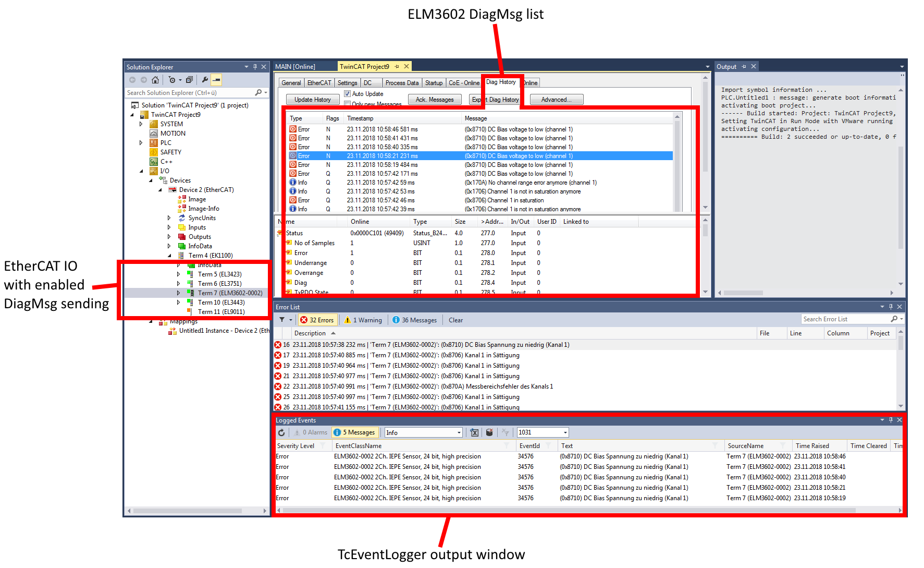Viewport: 924px width, 568px height.
Task: Filter the Severity Level column
Action: pyautogui.click(x=323, y=446)
